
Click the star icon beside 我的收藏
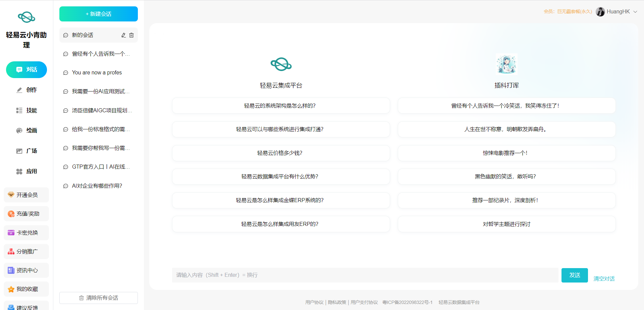tap(11, 289)
